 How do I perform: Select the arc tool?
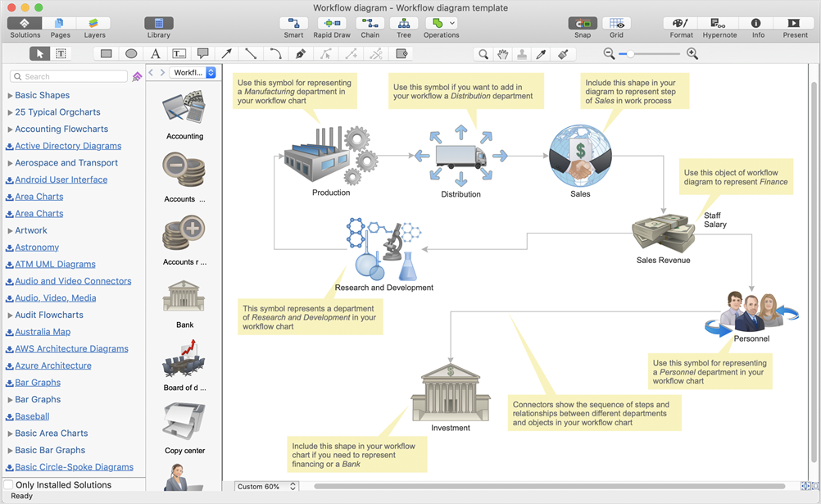coord(275,53)
